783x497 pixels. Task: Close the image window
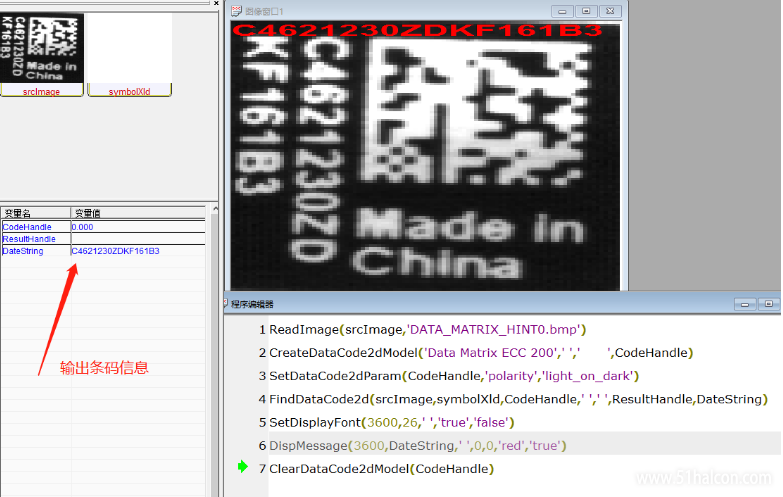(610, 11)
